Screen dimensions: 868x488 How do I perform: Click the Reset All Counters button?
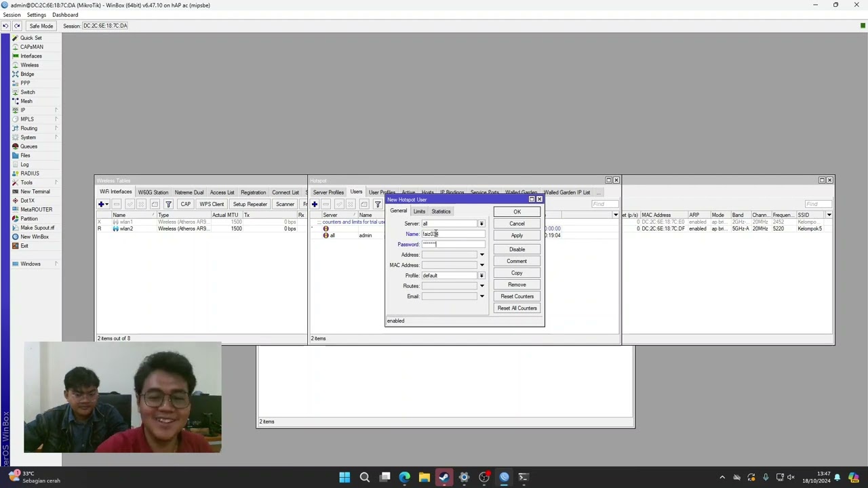[517, 308]
